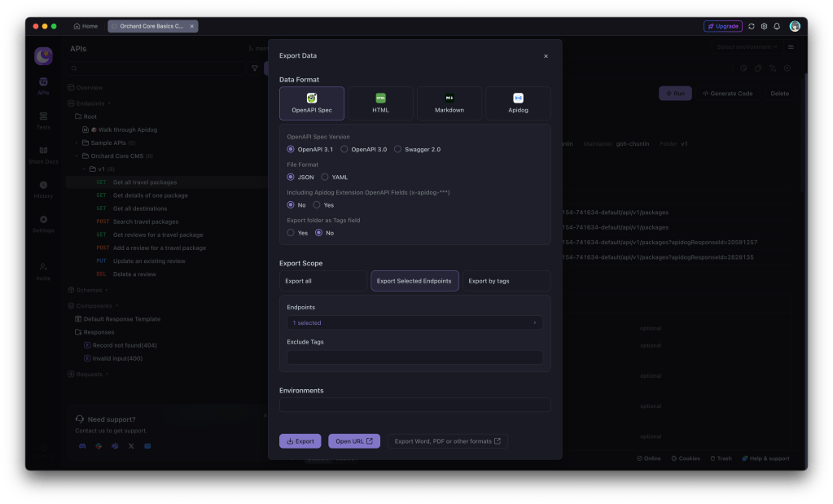
Task: Click the Exclude Tags input field
Action: [414, 357]
